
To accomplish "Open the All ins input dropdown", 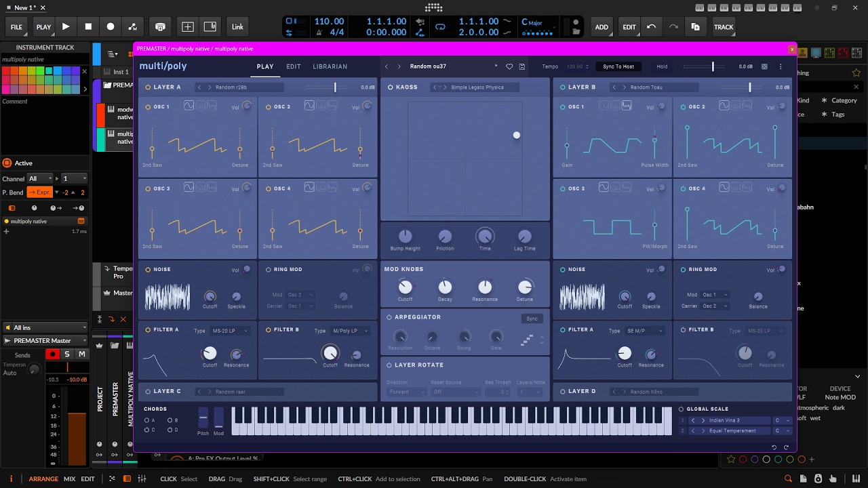I will [45, 327].
